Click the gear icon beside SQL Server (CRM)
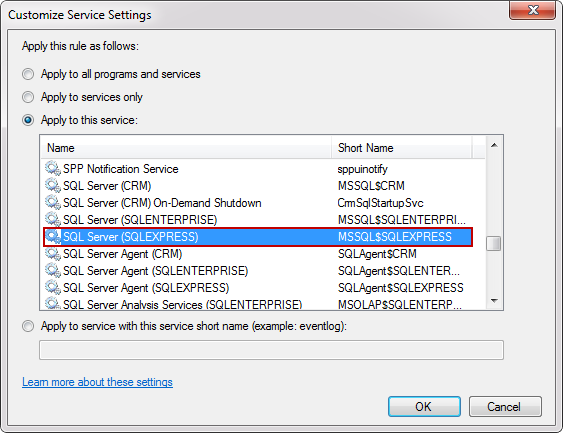 [53, 185]
